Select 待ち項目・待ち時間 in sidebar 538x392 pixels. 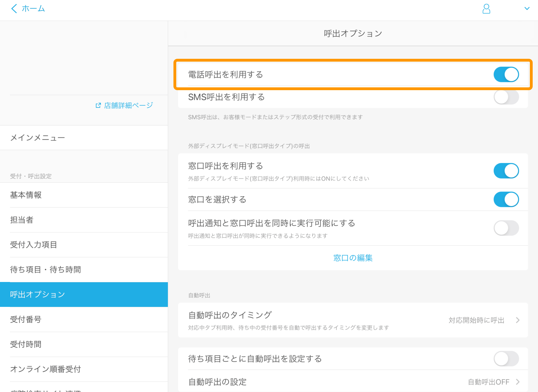tap(84, 270)
